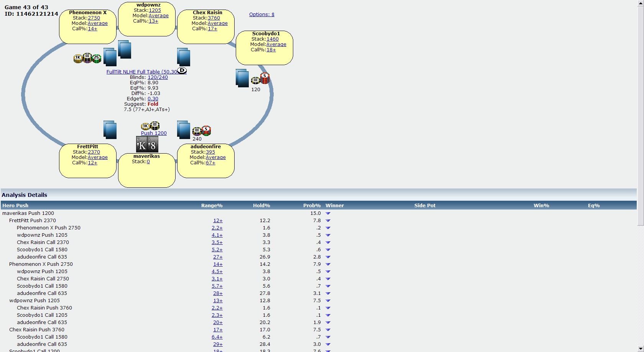Open FullTilt NLHE Full Table structure link
Screen dimensions: 644x352
click(142, 72)
